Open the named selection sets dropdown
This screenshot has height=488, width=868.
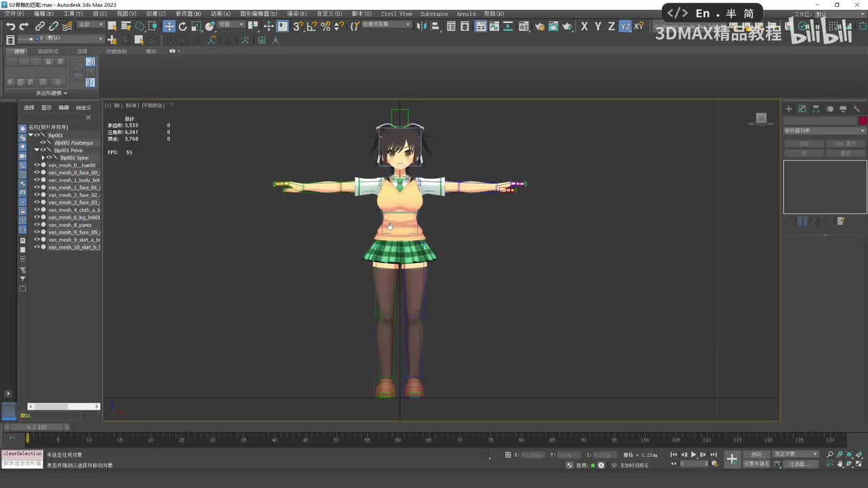tap(387, 24)
